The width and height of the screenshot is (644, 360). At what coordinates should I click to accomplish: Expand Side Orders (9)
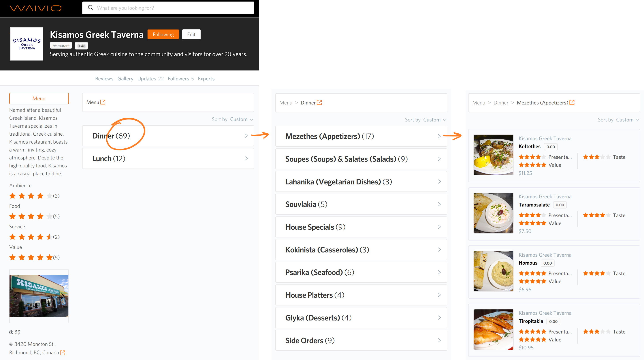(361, 341)
